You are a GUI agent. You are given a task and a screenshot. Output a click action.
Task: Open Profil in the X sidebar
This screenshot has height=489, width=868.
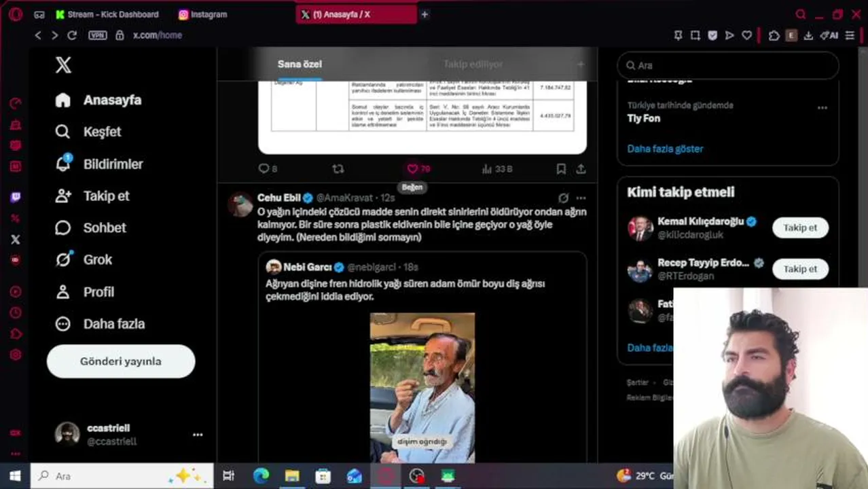(85, 292)
